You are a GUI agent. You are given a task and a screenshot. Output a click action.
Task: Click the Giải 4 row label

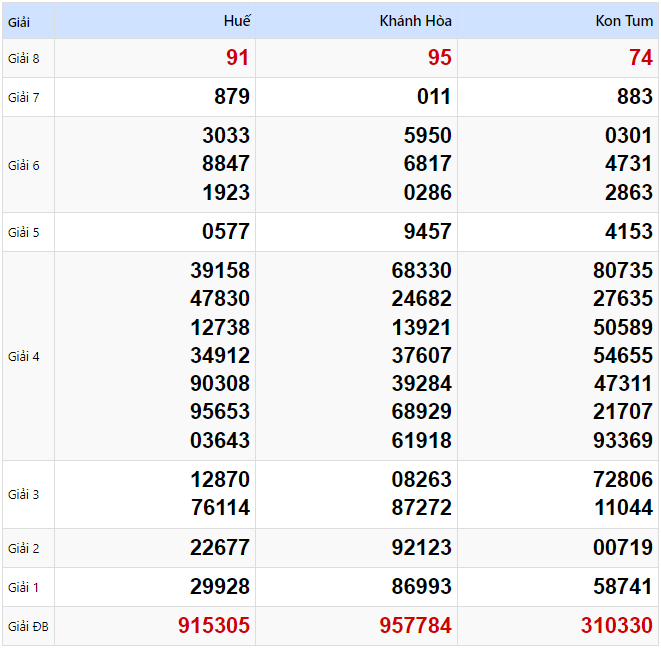(24, 356)
